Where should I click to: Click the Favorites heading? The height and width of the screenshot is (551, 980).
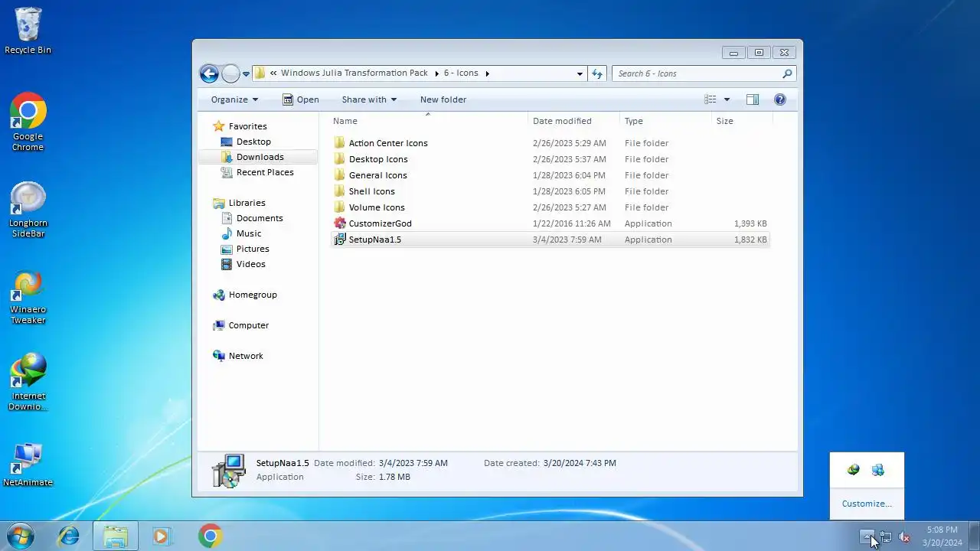(x=247, y=126)
